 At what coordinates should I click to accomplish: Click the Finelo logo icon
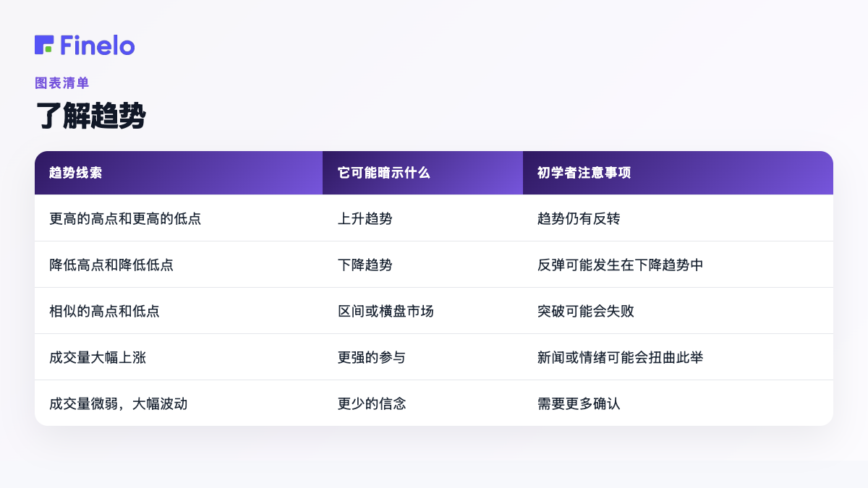[44, 45]
